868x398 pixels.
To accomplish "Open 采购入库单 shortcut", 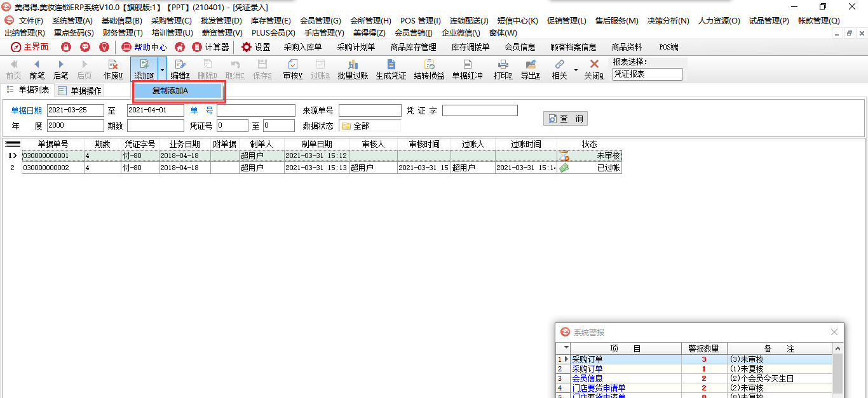I will (302, 47).
